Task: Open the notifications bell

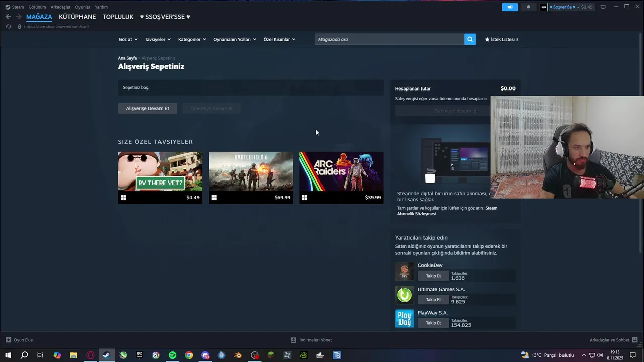Action: 528,7
